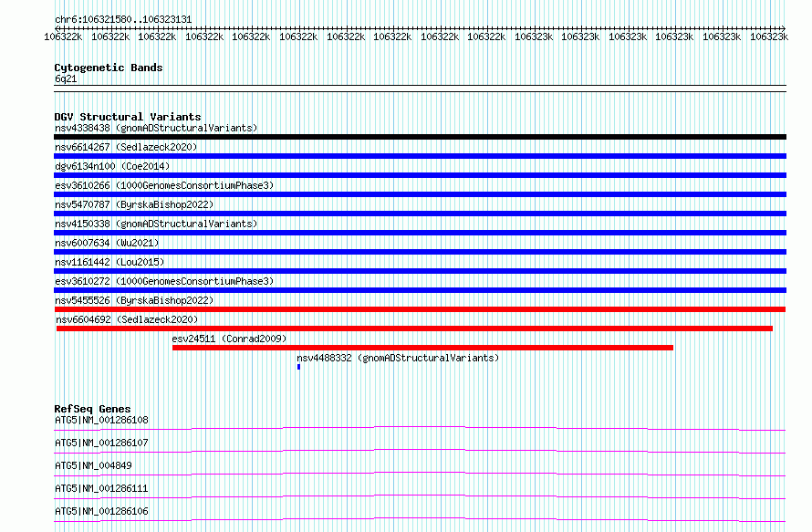Screen dimensions: 812x532
Task: Open transcript ATG5|NM_001286111
Action: pos(101,488)
